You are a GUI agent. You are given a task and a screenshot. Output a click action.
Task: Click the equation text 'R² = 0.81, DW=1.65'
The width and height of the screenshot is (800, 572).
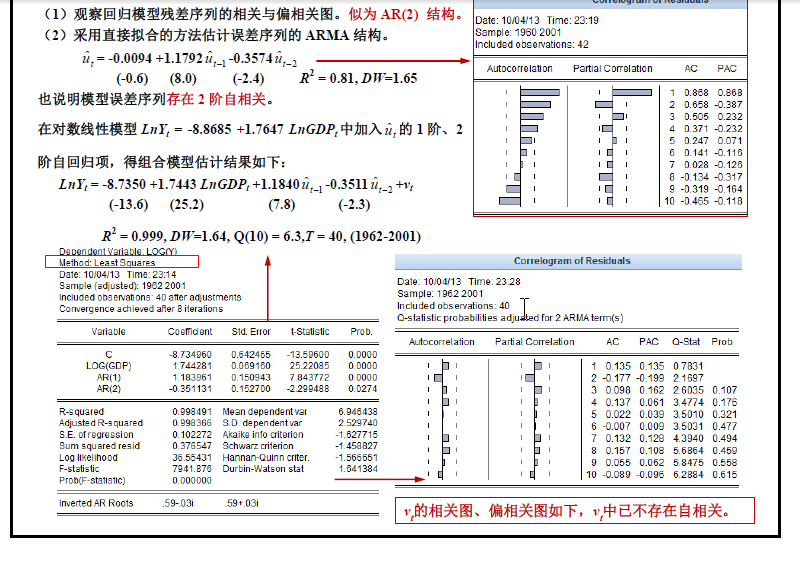pyautogui.click(x=358, y=78)
